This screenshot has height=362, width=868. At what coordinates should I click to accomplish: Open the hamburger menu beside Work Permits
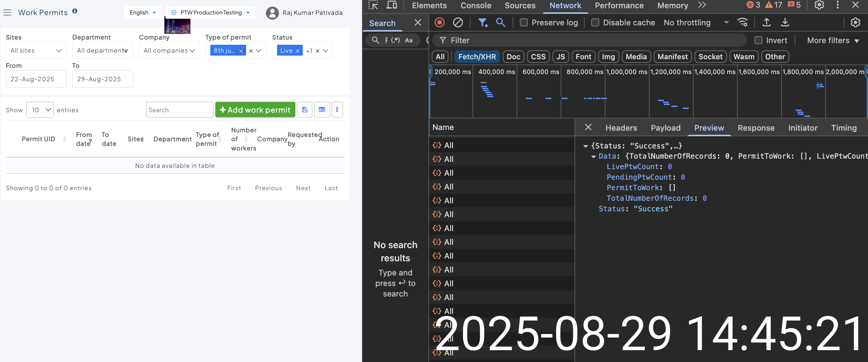point(8,13)
